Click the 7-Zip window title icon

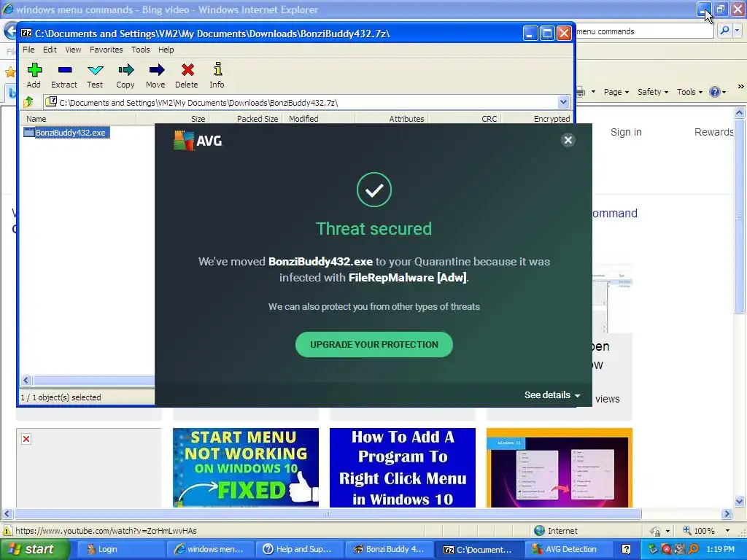click(26, 34)
